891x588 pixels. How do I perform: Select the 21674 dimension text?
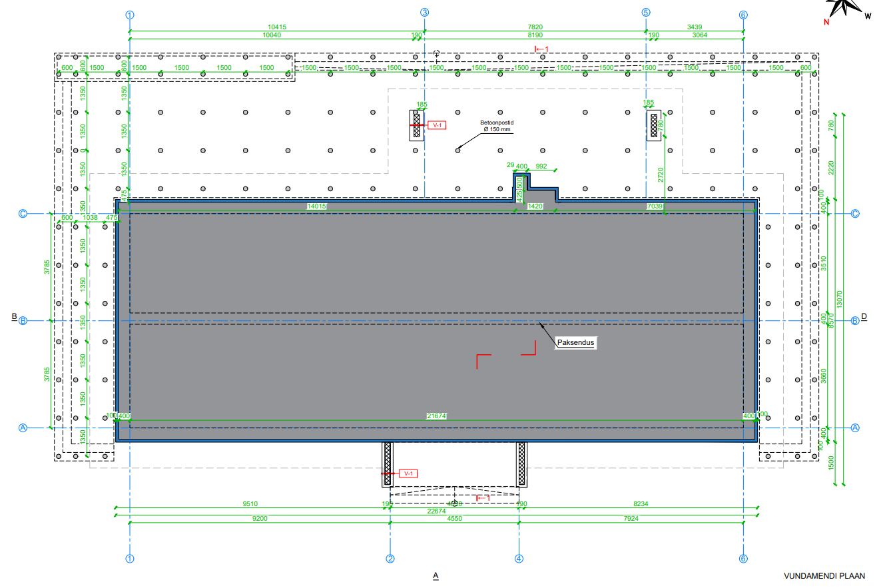pyautogui.click(x=436, y=416)
